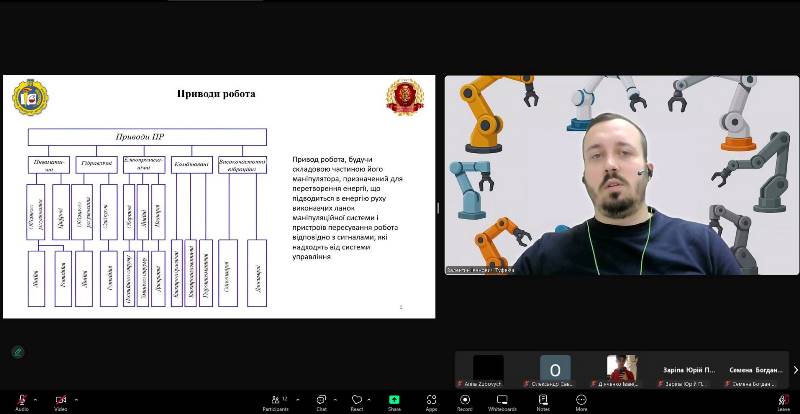
Task: Open the Chat panel
Action: (321, 402)
